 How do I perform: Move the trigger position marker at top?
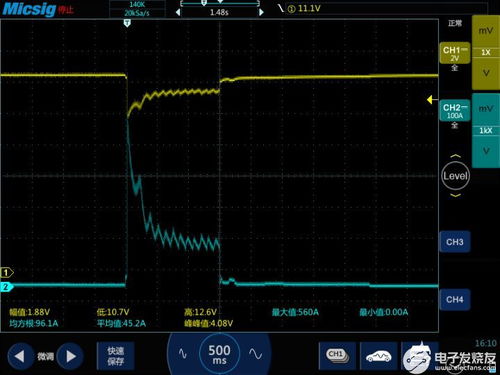click(x=127, y=23)
